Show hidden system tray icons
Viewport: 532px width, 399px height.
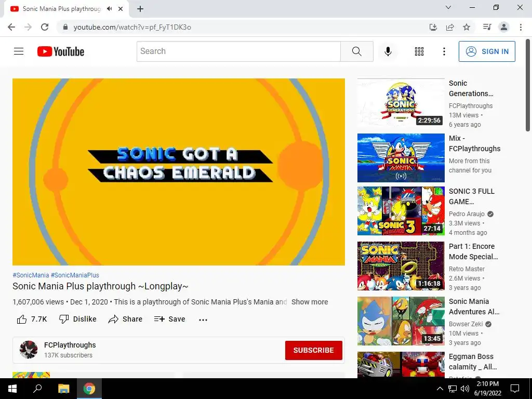[x=440, y=389]
